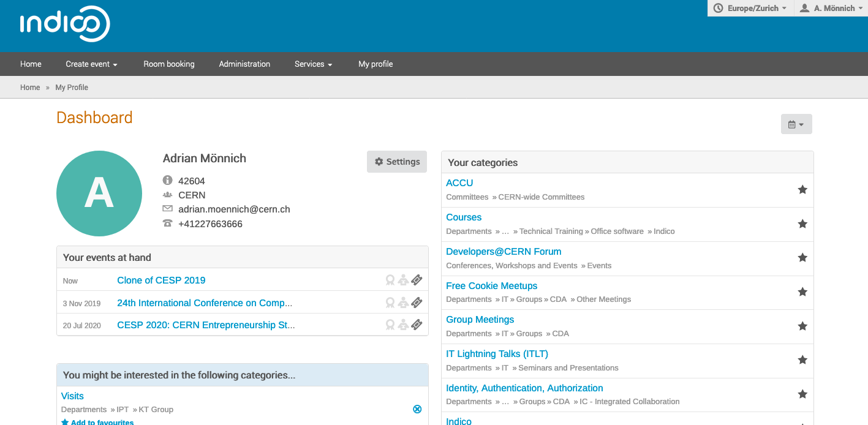
Task: Click 'Seminars and Presentations' breadcrumb text
Action: point(568,368)
